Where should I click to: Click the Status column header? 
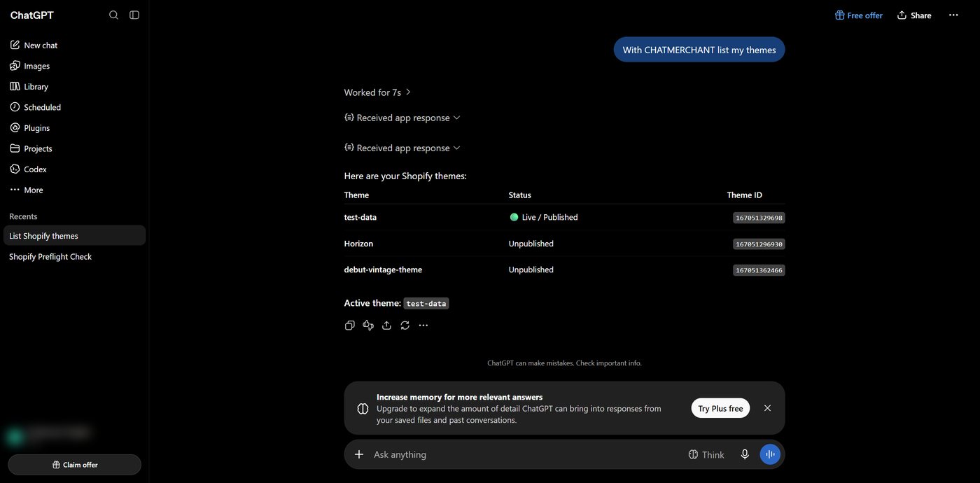point(520,195)
